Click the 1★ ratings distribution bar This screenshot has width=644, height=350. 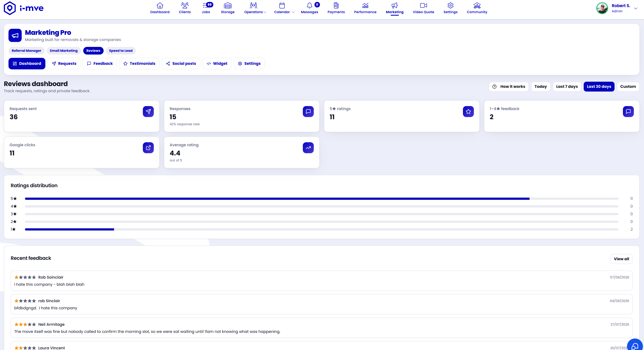(x=321, y=230)
